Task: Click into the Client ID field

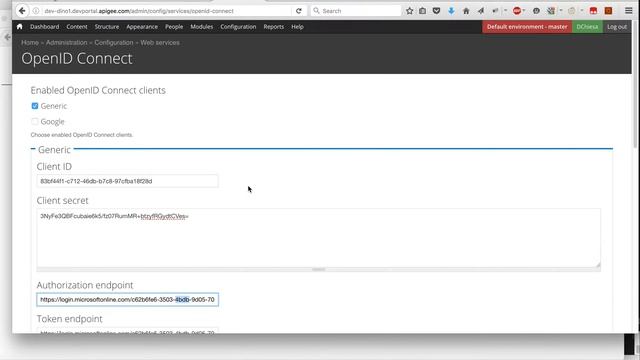Action: 127,181
